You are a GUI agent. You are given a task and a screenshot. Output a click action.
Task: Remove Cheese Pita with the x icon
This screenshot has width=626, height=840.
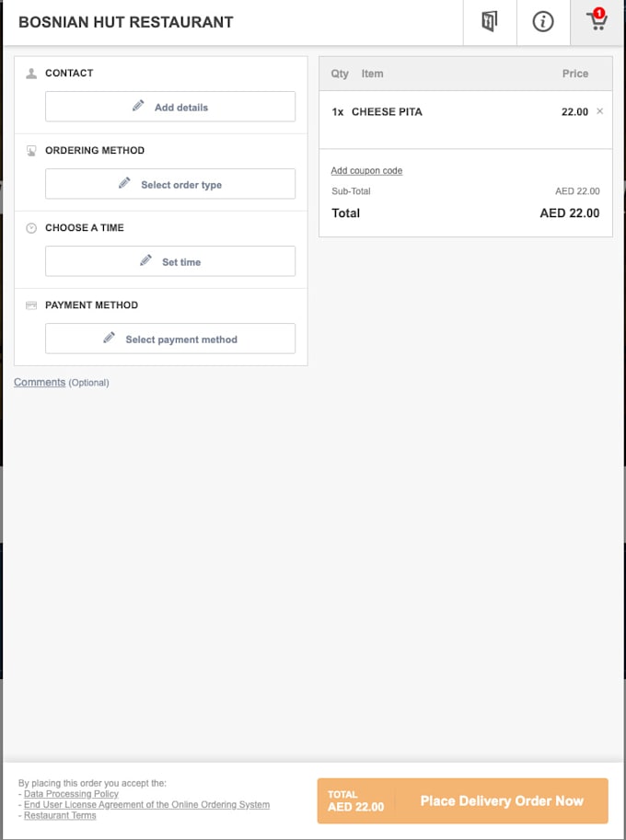(599, 111)
